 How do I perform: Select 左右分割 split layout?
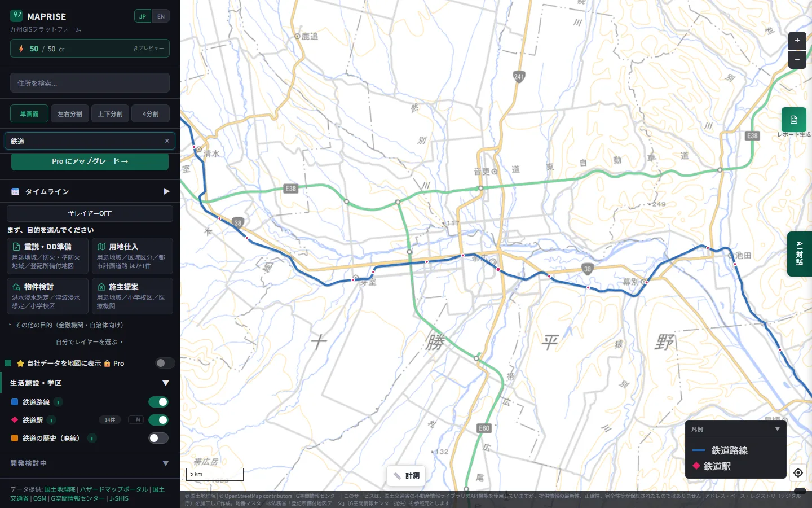(x=70, y=114)
